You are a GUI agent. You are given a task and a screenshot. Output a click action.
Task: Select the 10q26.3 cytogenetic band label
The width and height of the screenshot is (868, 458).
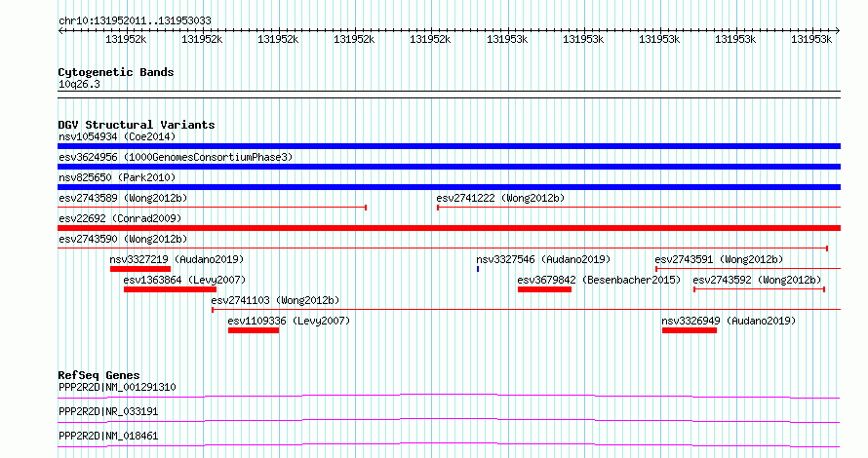(79, 84)
